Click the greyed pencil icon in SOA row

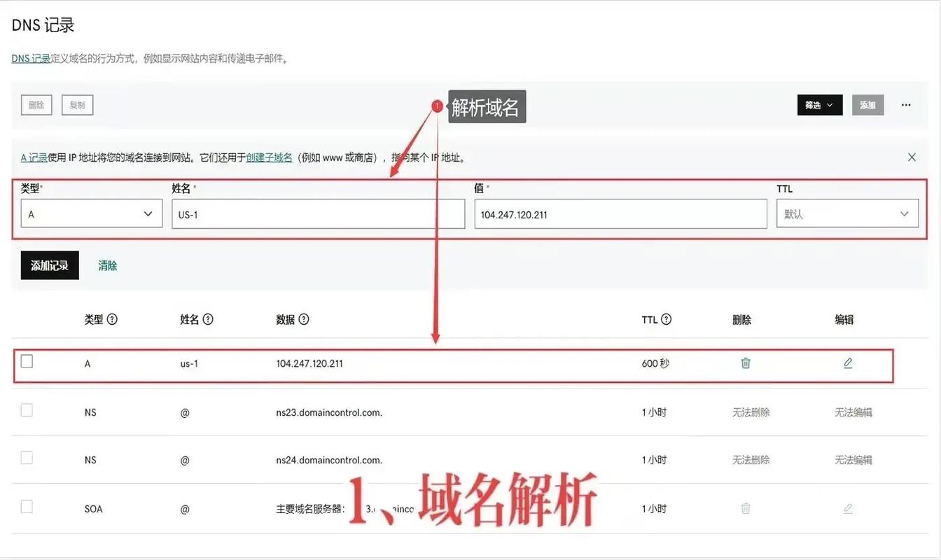(x=848, y=508)
